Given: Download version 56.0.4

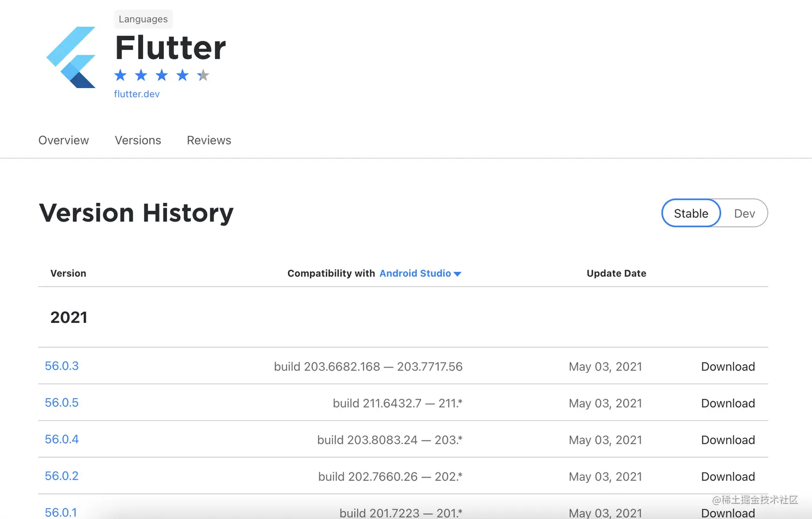Looking at the screenshot, I should (x=728, y=439).
